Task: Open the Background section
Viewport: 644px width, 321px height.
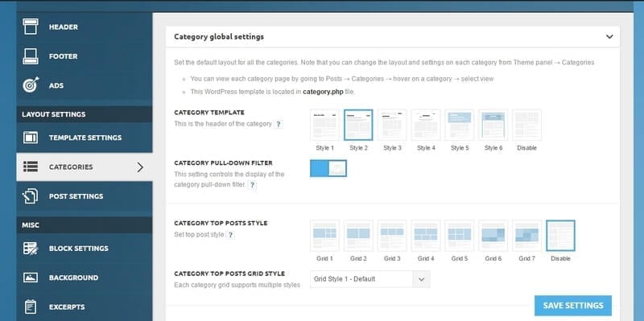Action: (85, 278)
